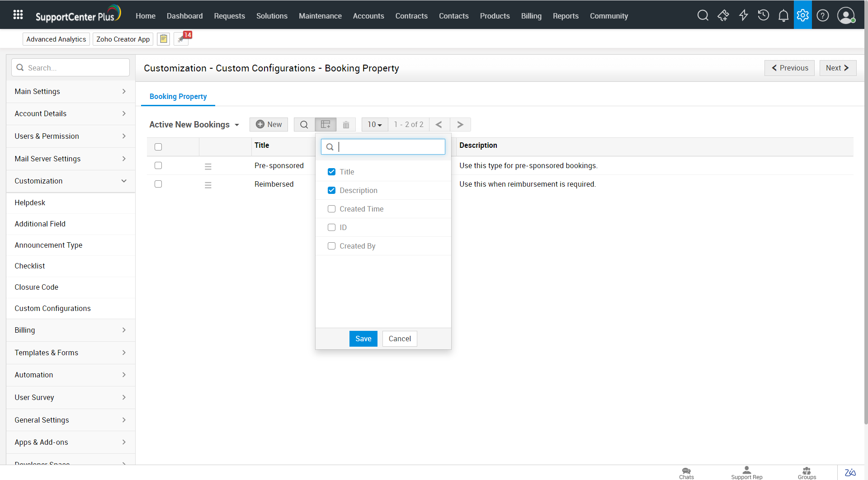Open the notifications bell icon
The width and height of the screenshot is (868, 480).
[783, 16]
